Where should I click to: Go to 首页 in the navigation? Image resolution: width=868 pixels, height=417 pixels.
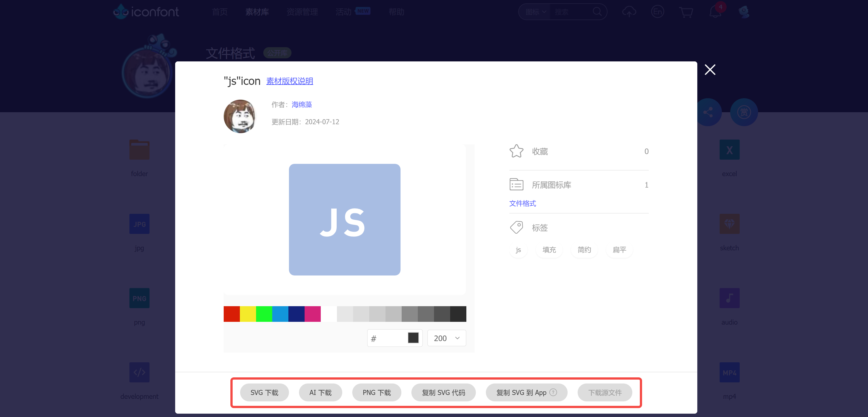(x=220, y=12)
